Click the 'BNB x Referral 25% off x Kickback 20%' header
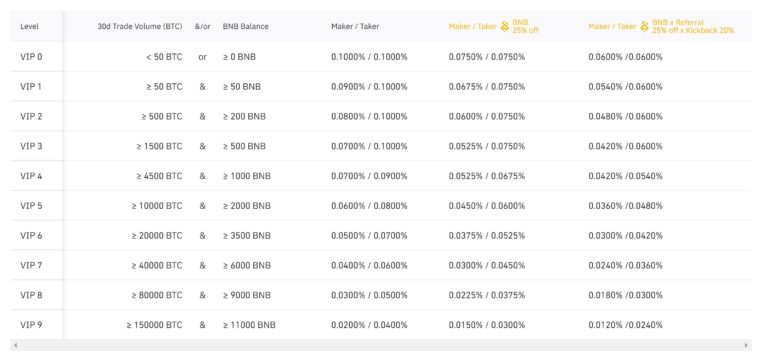The height and width of the screenshot is (362, 768). [x=693, y=26]
